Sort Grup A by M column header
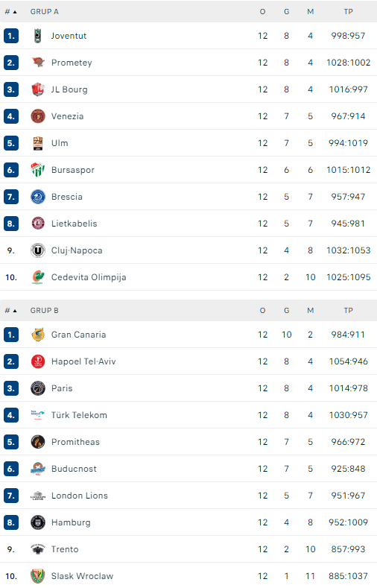Screen dimensions: 377x588 click(x=310, y=12)
